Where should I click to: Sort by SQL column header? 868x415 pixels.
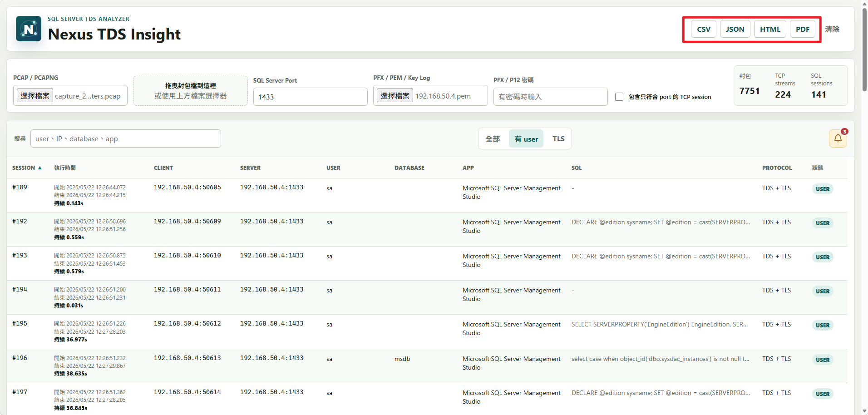(x=577, y=168)
